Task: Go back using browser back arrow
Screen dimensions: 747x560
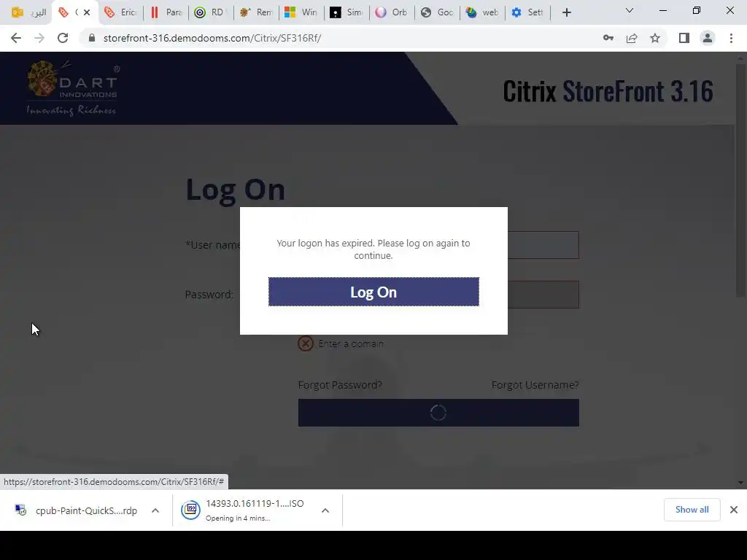Action: pos(16,38)
